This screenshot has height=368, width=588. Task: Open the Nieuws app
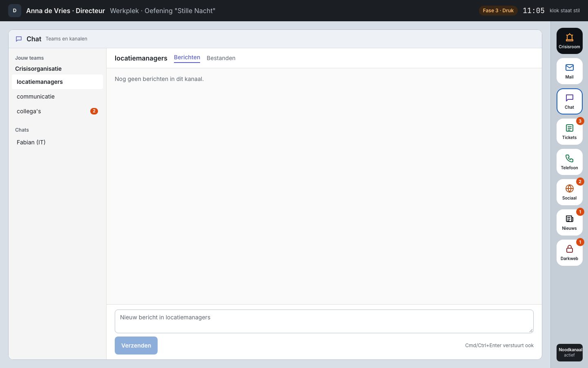pos(569,222)
